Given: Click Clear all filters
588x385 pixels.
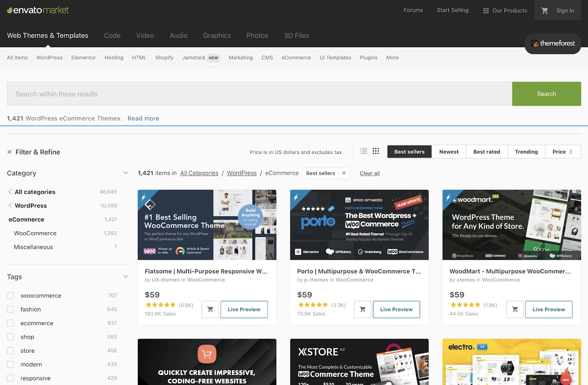Looking at the screenshot, I should tap(370, 173).
